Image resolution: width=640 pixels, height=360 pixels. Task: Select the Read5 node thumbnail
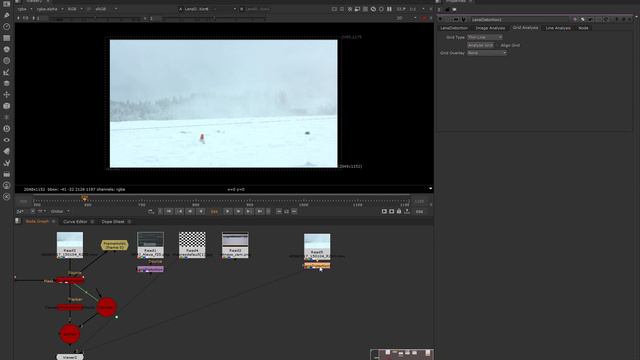click(x=317, y=247)
